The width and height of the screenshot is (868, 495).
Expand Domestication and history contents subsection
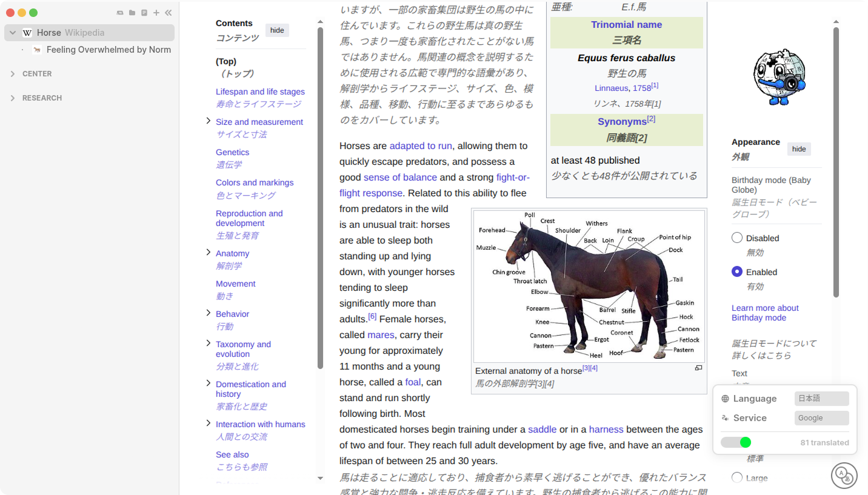click(x=209, y=383)
